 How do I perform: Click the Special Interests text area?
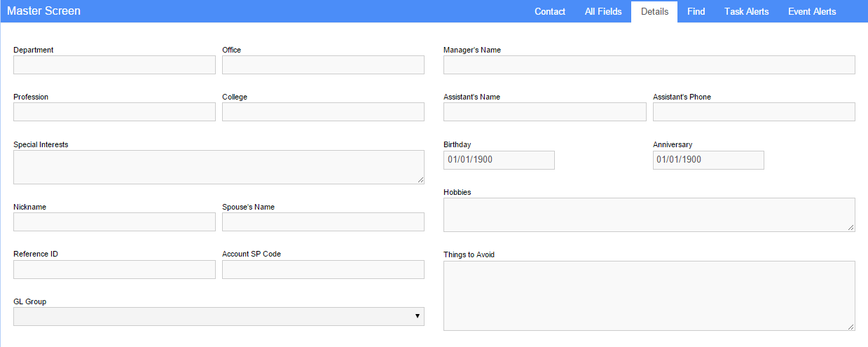(x=219, y=167)
